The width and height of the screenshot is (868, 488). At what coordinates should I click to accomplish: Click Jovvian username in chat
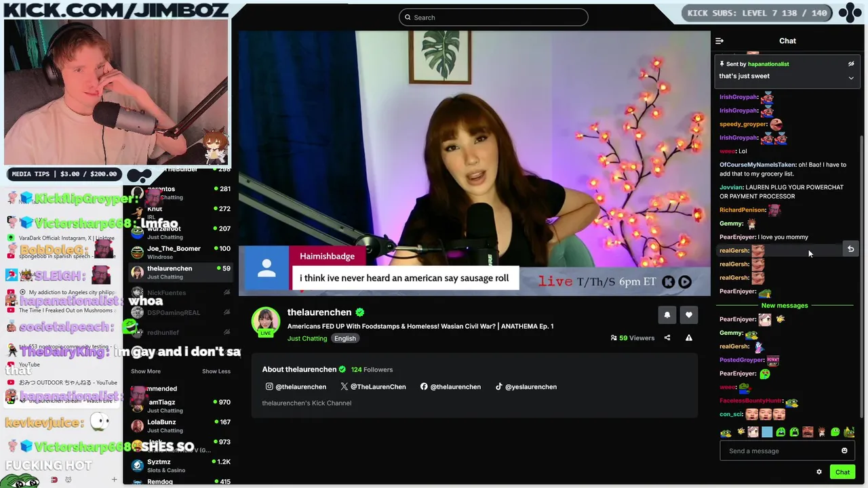(731, 187)
